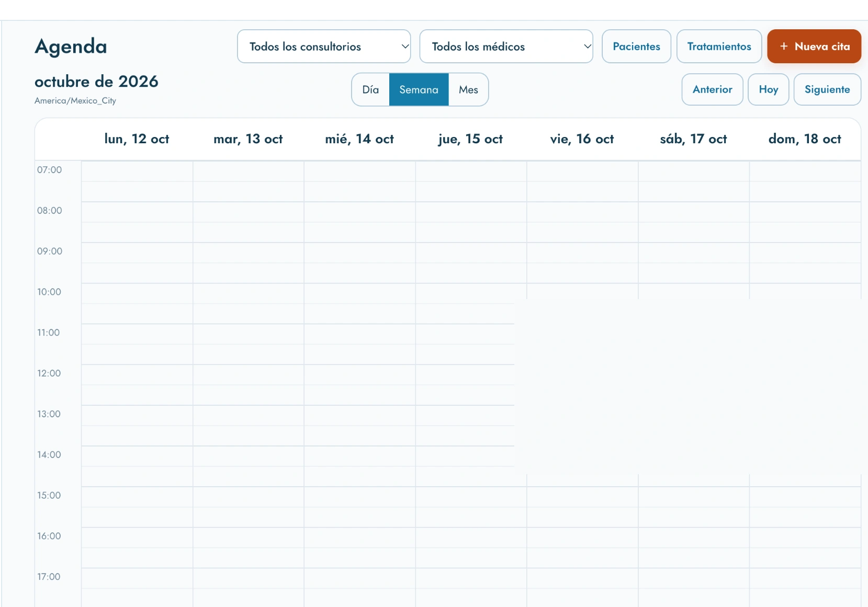The height and width of the screenshot is (607, 868).
Task: Click the mar, 13 oct column header
Action: pyautogui.click(x=248, y=139)
